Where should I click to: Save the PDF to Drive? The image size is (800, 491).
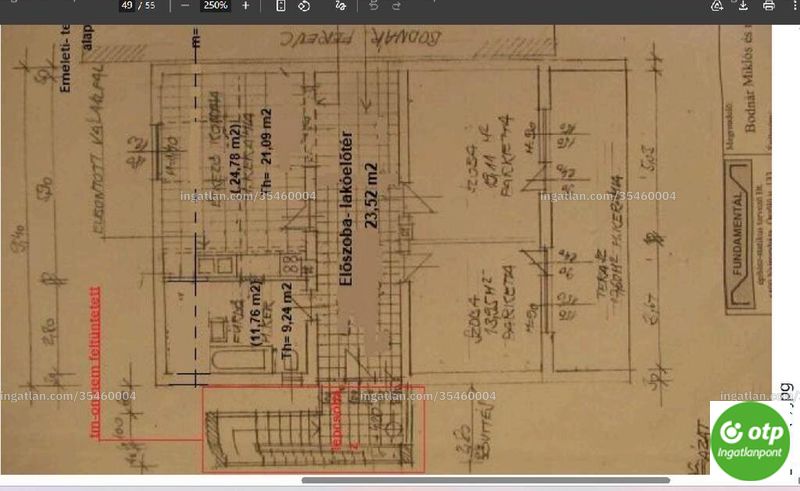717,6
